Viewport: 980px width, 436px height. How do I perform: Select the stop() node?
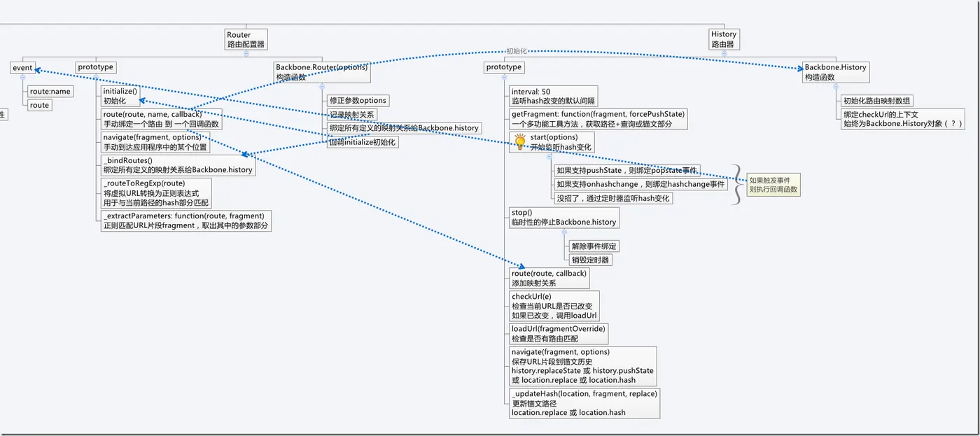tap(564, 217)
